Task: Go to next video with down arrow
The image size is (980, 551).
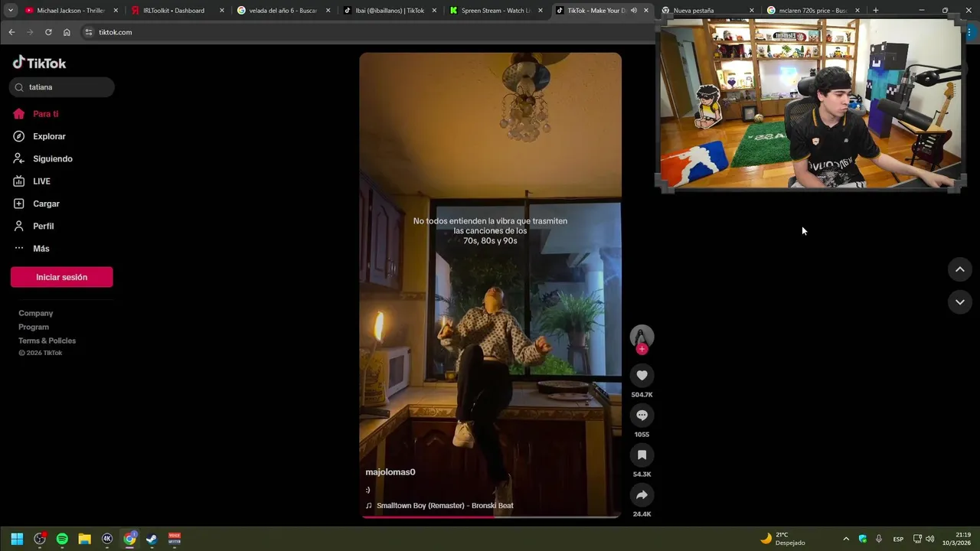Action: [960, 302]
